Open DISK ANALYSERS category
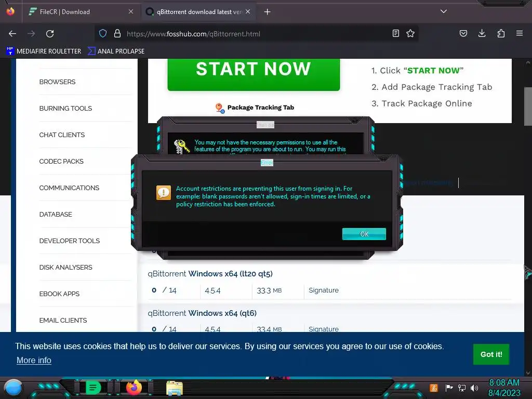 point(65,267)
